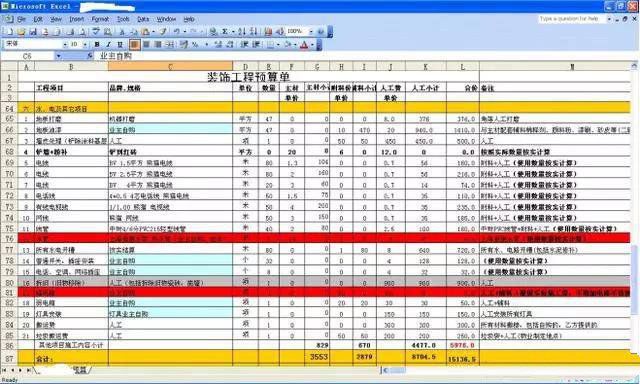Open the Zoom 100% dropdown arrow
Viewport: 640px width, 384px height.
(311, 31)
